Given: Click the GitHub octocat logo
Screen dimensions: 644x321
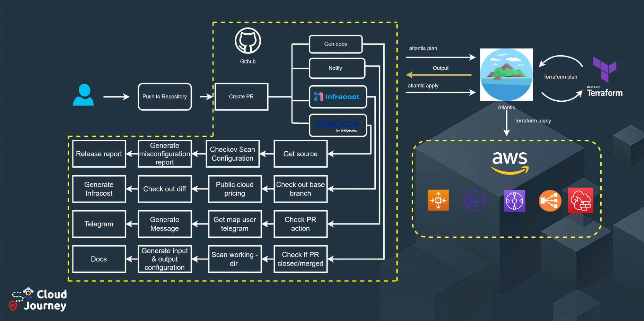Looking at the screenshot, I should [x=247, y=41].
